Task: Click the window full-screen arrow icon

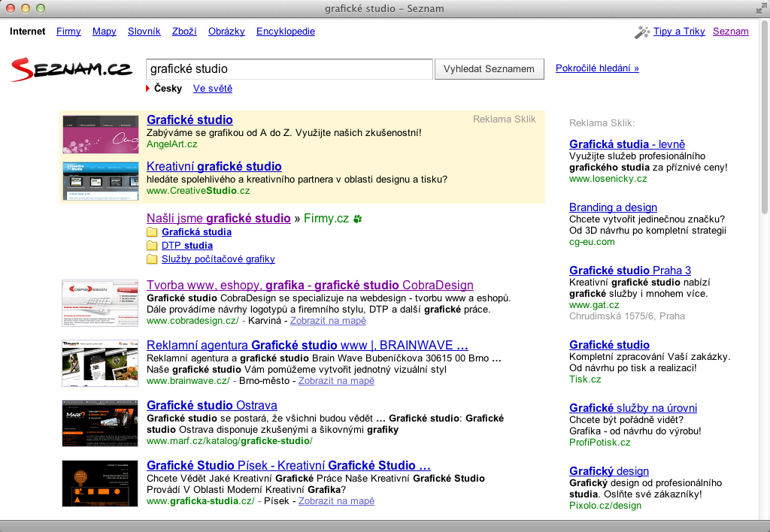Action: pyautogui.click(x=761, y=8)
